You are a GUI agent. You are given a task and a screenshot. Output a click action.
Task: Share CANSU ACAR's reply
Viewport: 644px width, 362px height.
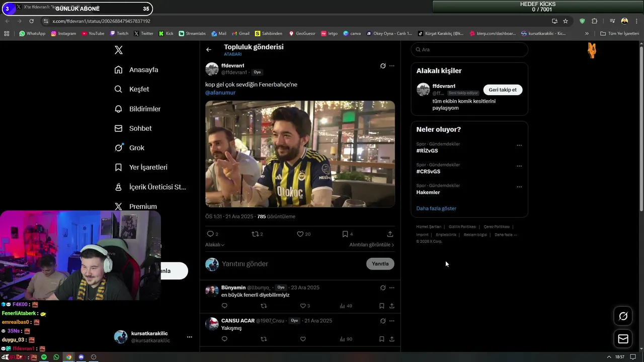[x=392, y=339]
